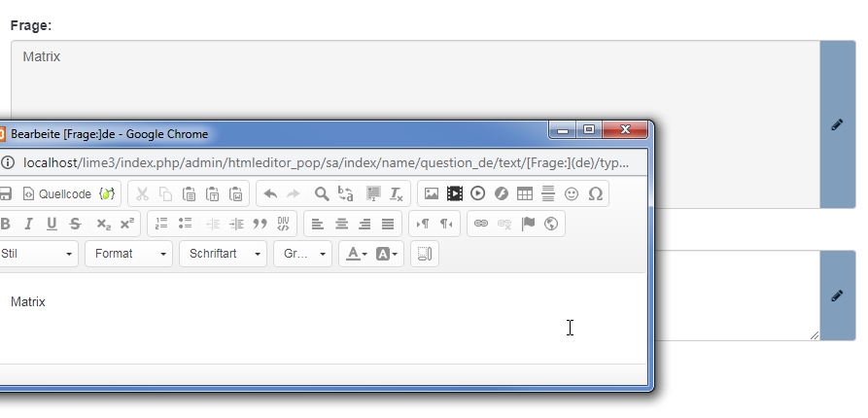Viewport: 868px width, 418px height.
Task: Open the smiley emoticon picker
Action: (x=572, y=193)
